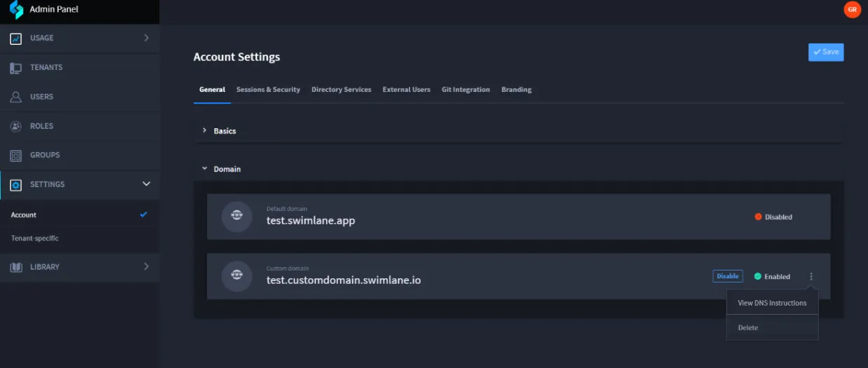This screenshot has height=368, width=868.
Task: Open the Git Integration tab
Action: coord(466,90)
